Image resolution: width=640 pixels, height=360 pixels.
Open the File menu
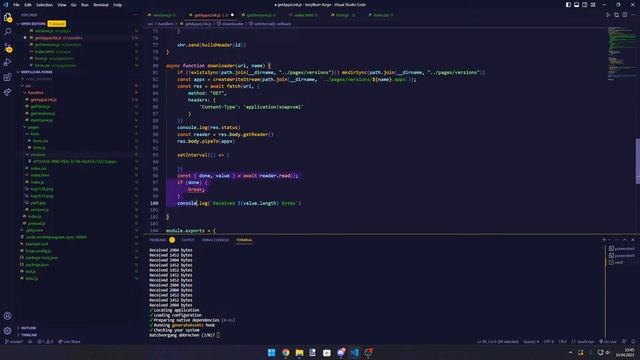click(16, 5)
